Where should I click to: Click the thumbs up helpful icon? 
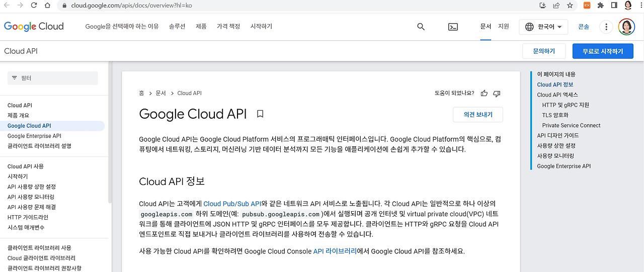coord(484,93)
